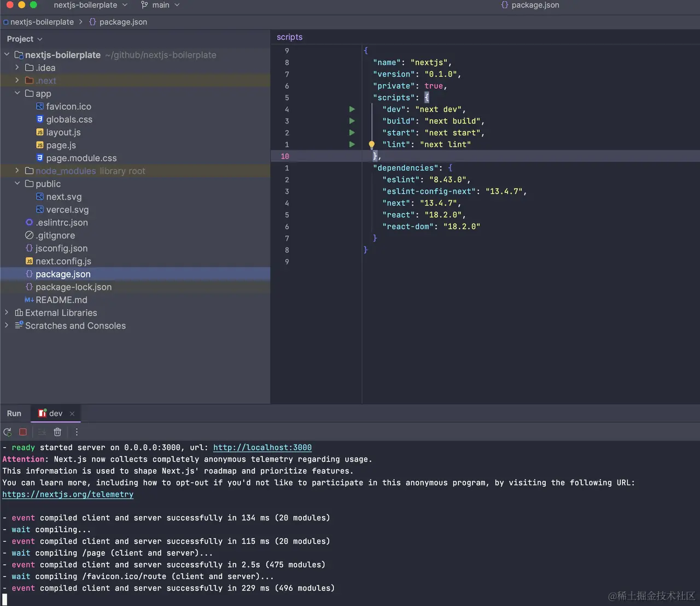The image size is (700, 606).
Task: Click the "version": "0.1.0" line
Action: click(x=417, y=74)
